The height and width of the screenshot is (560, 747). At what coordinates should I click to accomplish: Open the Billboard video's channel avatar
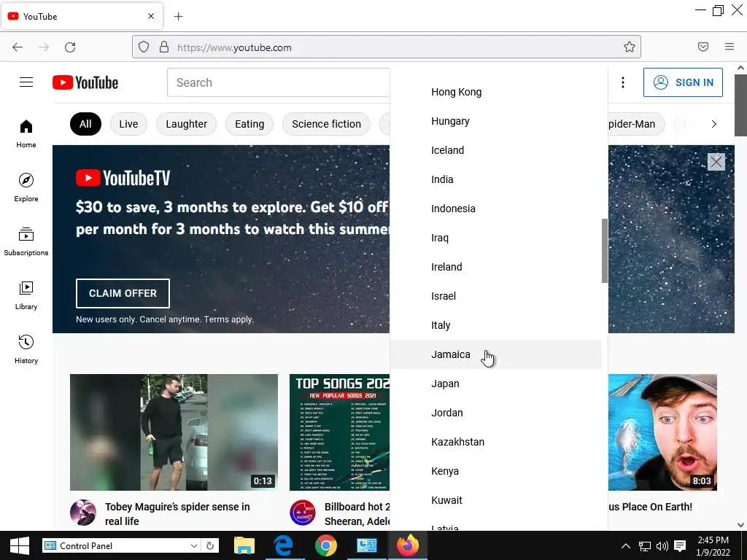point(303,513)
